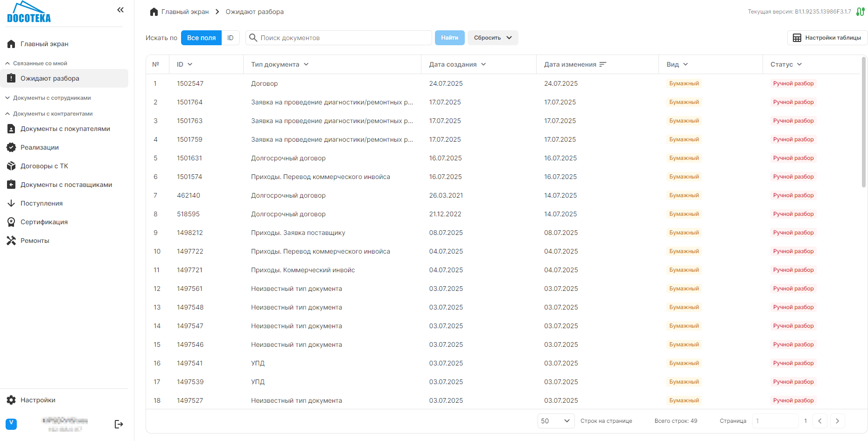
Task: Select Все поля search mode
Action: click(x=201, y=38)
